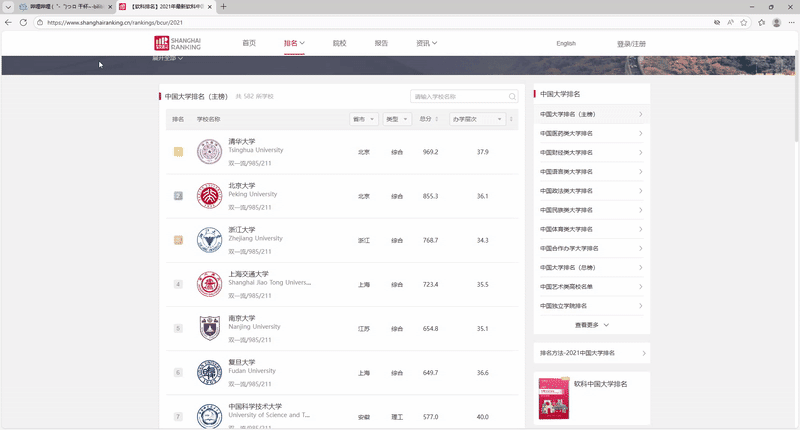
Task: Expand 查看更多 in ranking sidebar
Action: (x=592, y=325)
